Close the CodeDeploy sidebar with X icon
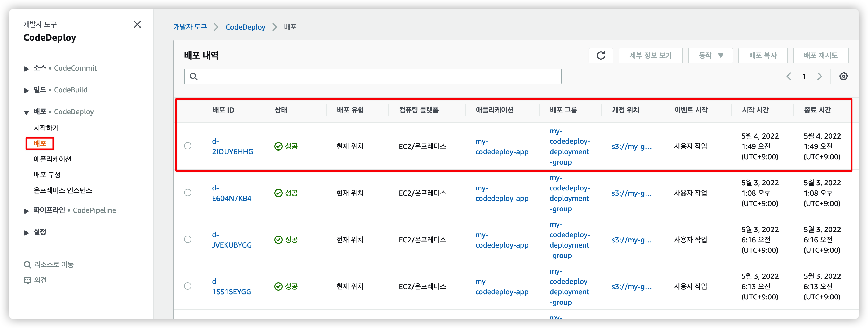This screenshot has width=868, height=328. pyautogui.click(x=137, y=25)
